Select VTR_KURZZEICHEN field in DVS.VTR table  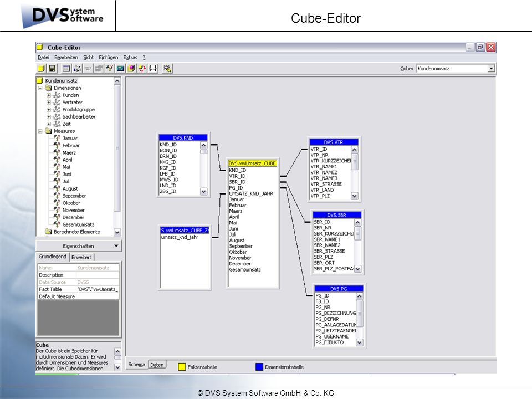(x=331, y=161)
